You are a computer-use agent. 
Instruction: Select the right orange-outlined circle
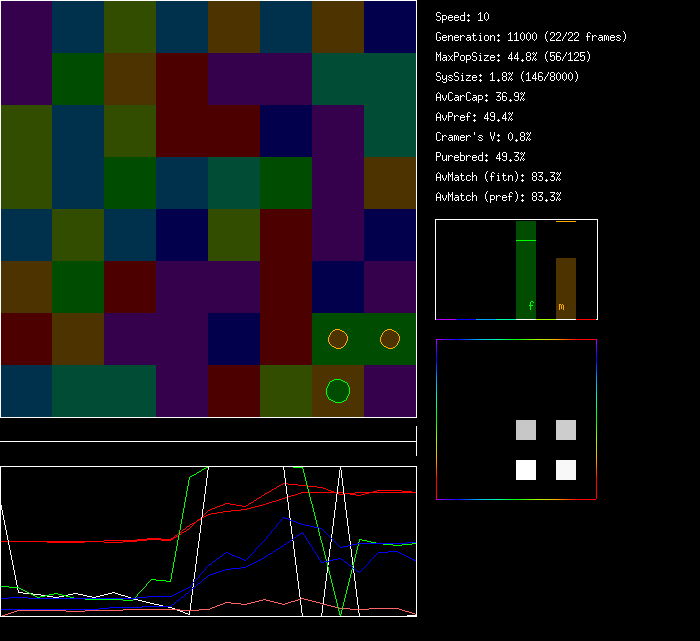click(390, 339)
